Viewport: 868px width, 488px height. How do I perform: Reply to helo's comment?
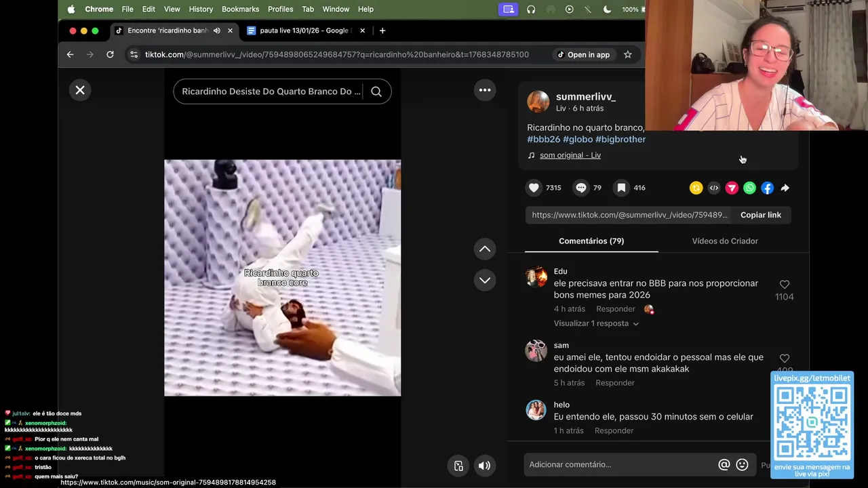(x=614, y=431)
